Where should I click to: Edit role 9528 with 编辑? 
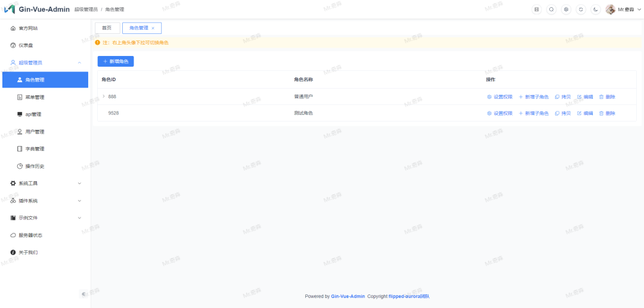585,113
